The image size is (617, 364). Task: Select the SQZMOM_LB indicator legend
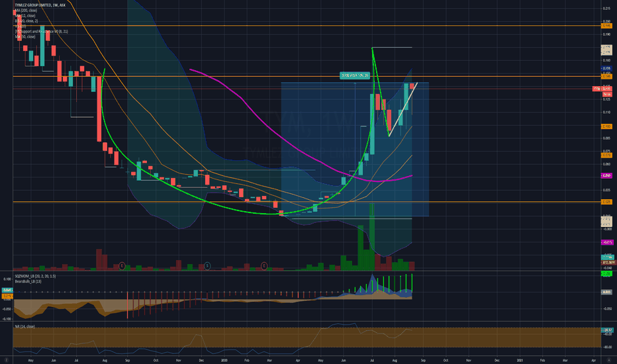pyautogui.click(x=35, y=276)
